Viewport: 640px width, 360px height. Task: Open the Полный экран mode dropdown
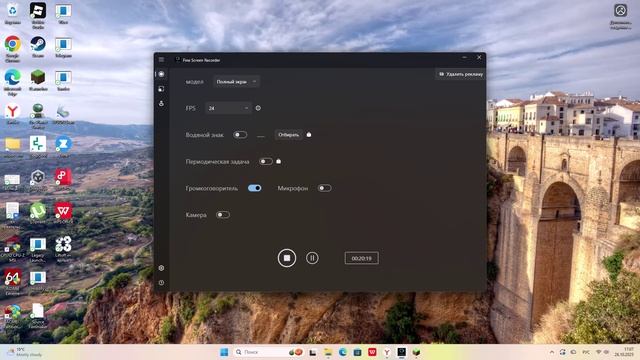coord(237,82)
